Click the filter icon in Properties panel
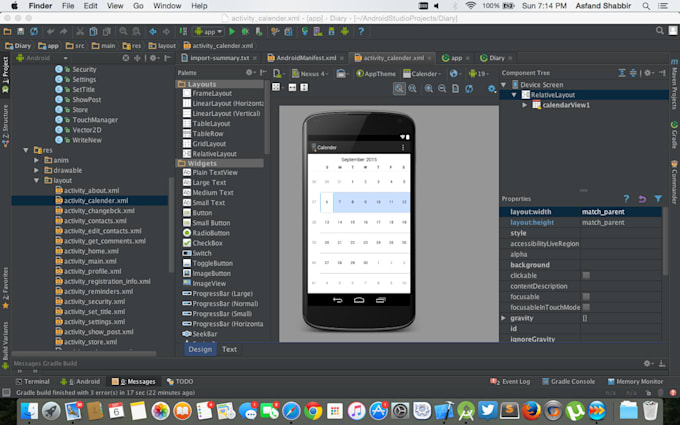 pos(658,199)
